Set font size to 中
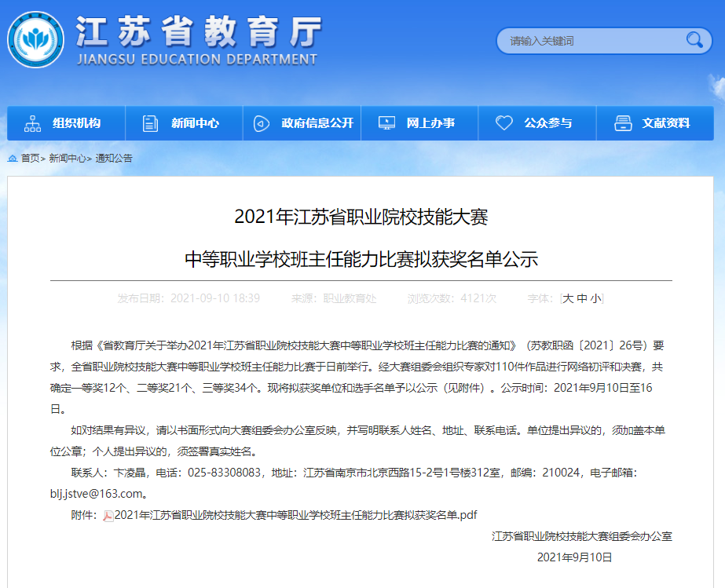 (x=582, y=298)
